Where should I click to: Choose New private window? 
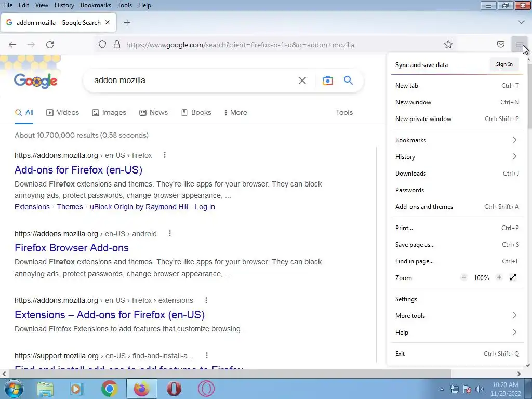click(457, 119)
